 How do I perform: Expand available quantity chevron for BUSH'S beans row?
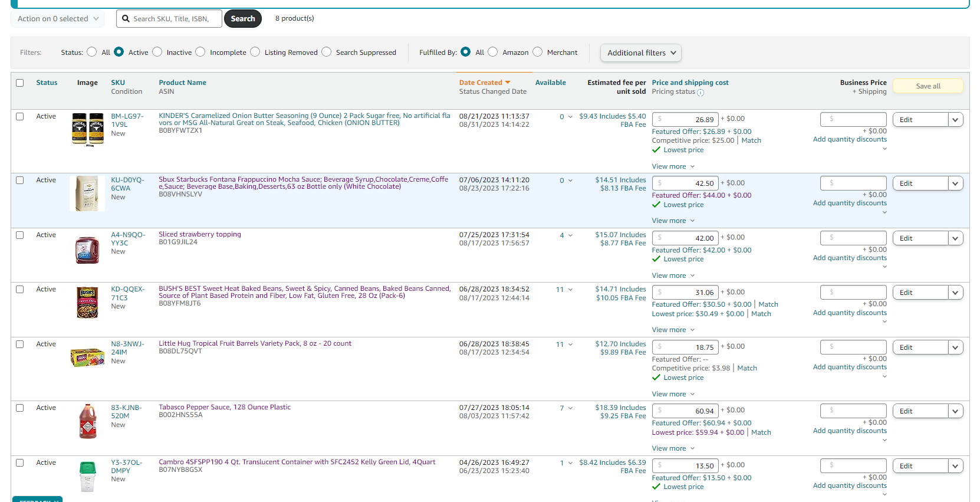pyautogui.click(x=570, y=290)
